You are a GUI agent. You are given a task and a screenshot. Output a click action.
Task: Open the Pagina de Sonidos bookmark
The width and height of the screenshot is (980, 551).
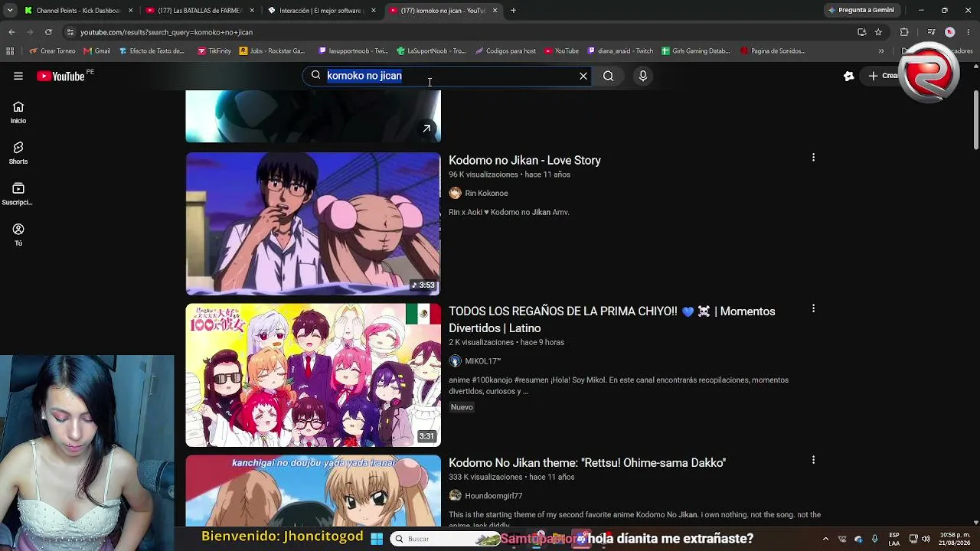(x=773, y=51)
